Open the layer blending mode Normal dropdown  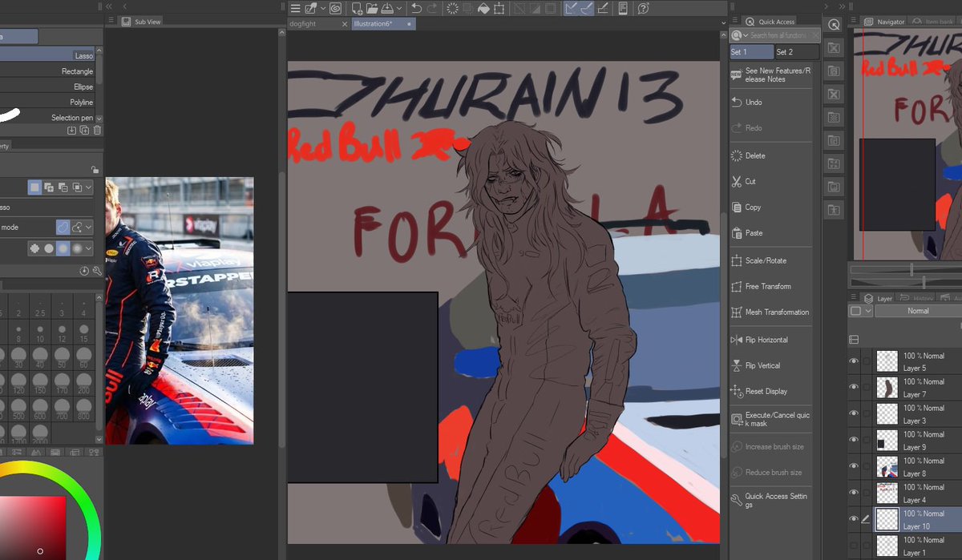click(918, 311)
